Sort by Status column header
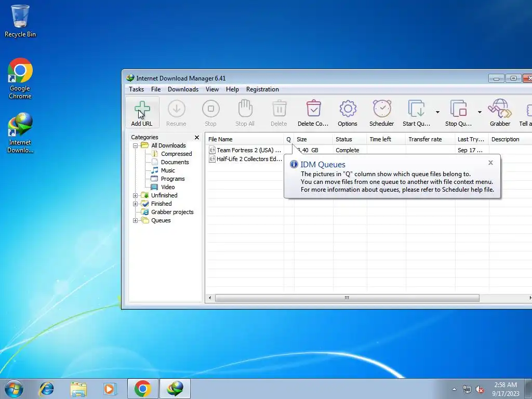Viewport: 532px width, 399px height. (x=350, y=139)
